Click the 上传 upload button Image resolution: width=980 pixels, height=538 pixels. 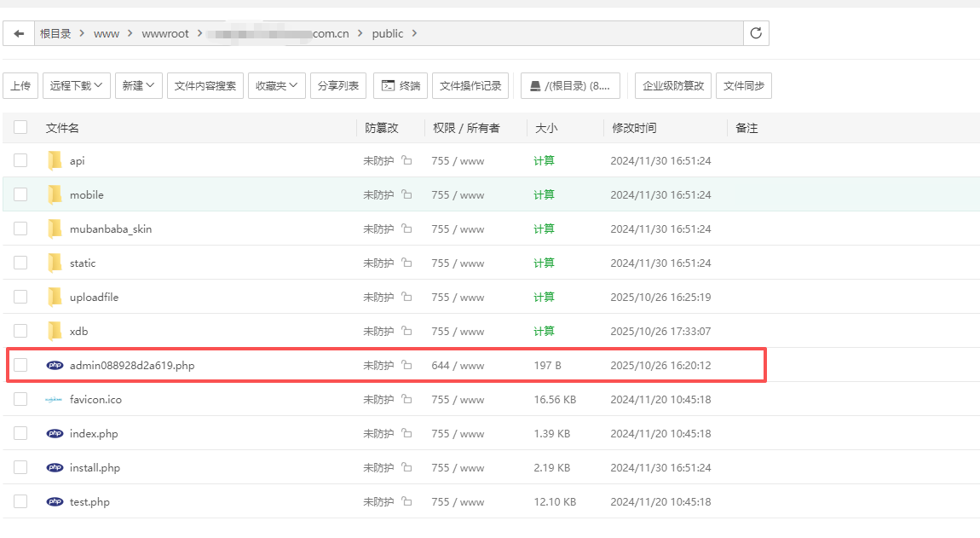click(20, 85)
